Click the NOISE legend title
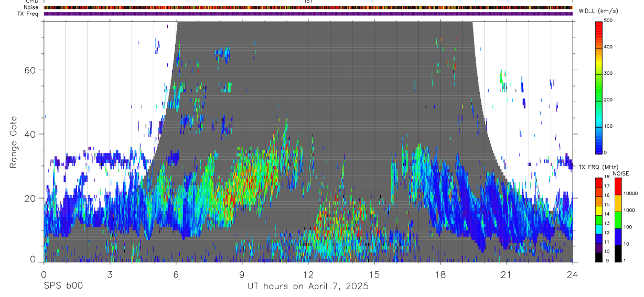 [x=621, y=173]
